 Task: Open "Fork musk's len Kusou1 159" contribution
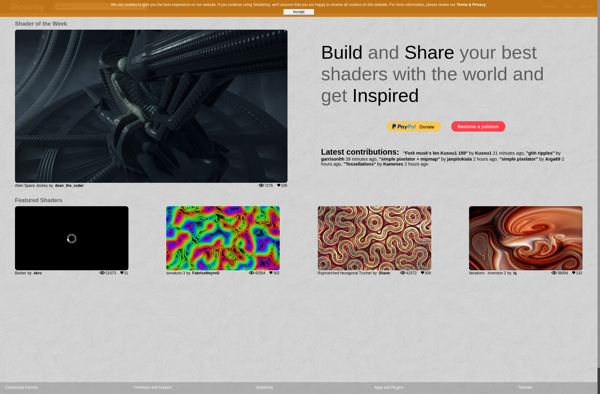[x=435, y=153]
